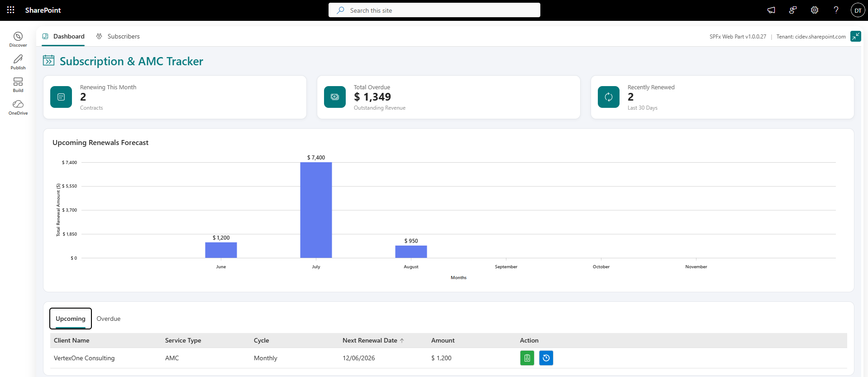Open Publish in the left rail

18,62
